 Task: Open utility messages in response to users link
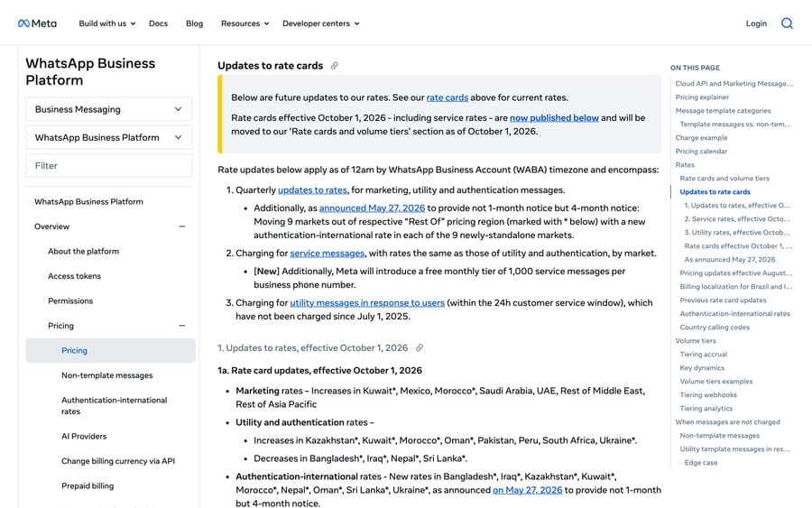[367, 302]
